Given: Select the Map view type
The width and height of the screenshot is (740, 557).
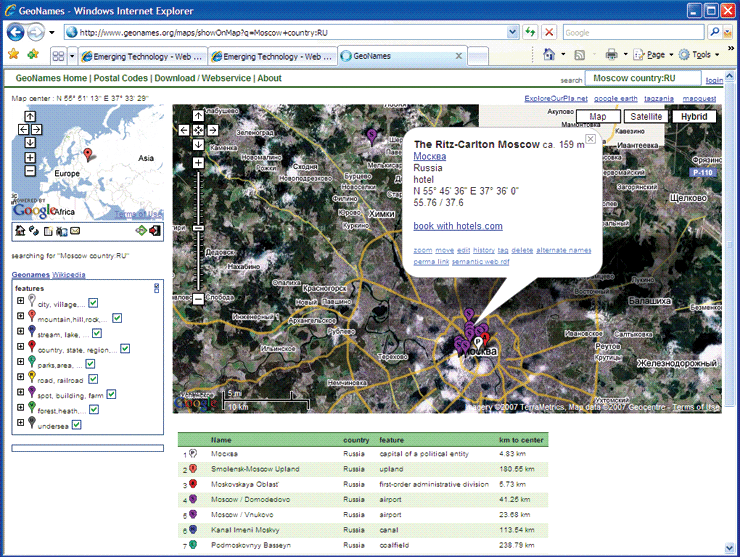Looking at the screenshot, I should [597, 117].
